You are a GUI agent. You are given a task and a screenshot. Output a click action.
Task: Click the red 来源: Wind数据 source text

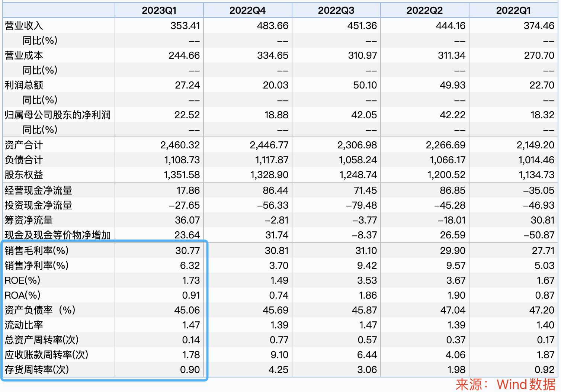coord(505,385)
